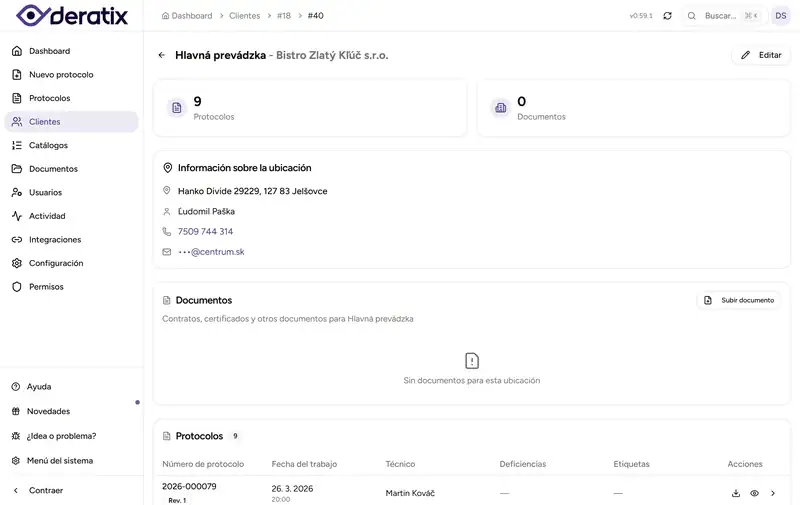
Task: Click the 0 Documentos stat card
Action: tap(634, 108)
